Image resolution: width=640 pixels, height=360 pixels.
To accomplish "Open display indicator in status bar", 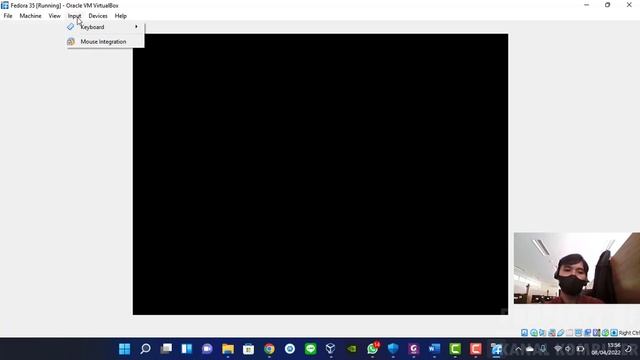I will coord(579,333).
